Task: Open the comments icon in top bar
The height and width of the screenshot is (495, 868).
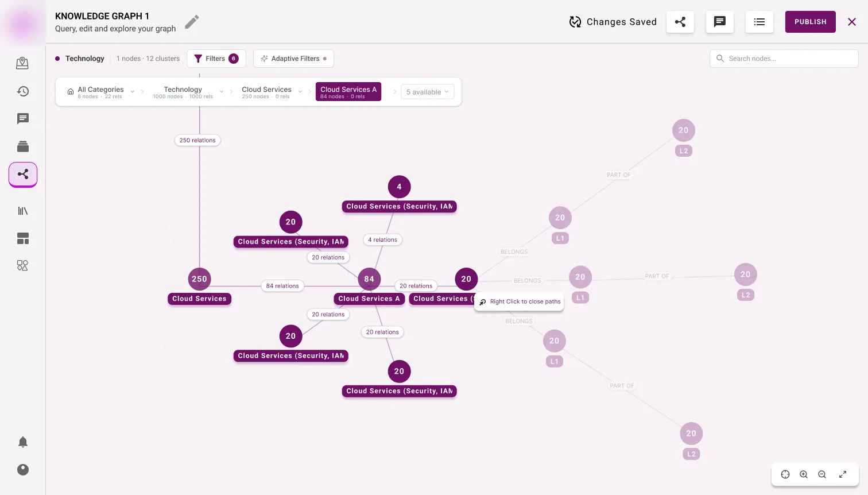Action: tap(719, 22)
